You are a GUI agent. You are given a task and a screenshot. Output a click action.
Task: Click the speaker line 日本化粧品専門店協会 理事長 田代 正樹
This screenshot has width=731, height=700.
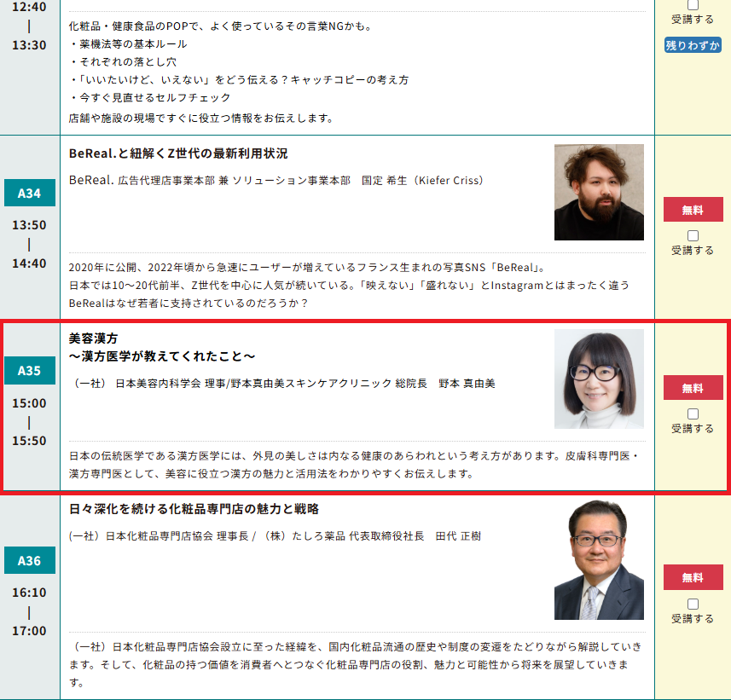(x=275, y=536)
